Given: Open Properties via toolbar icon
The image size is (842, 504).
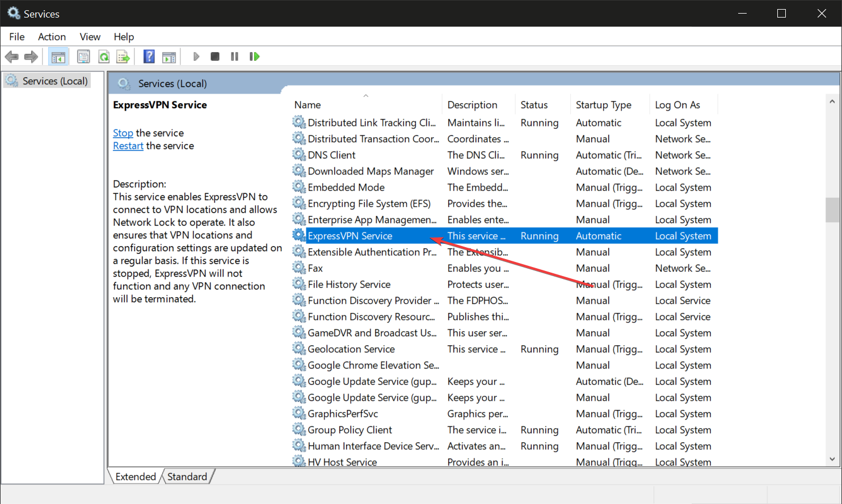Looking at the screenshot, I should pyautogui.click(x=83, y=57).
